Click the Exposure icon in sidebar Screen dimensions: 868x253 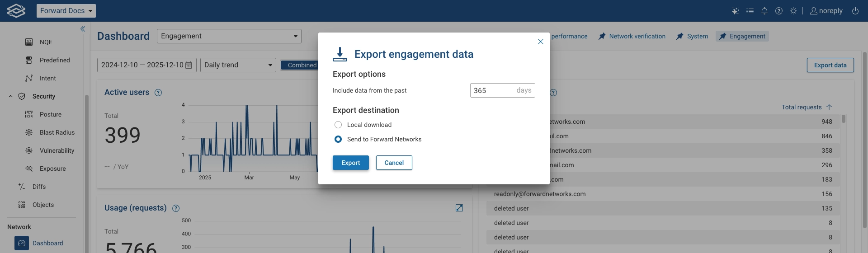click(29, 169)
